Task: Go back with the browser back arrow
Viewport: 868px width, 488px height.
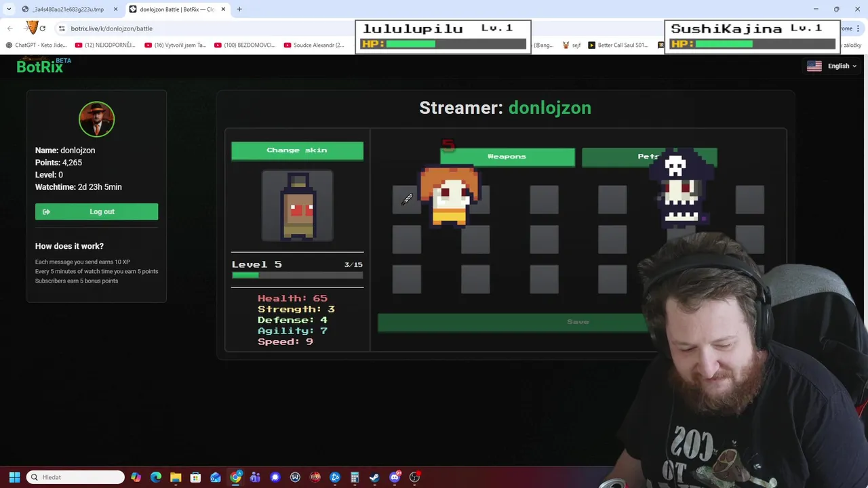Action: pyautogui.click(x=10, y=28)
